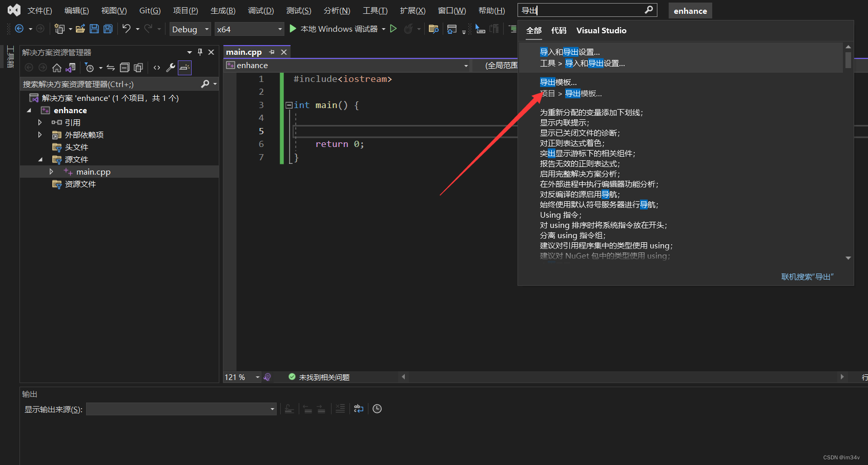Expand the main.cpp tree node
This screenshot has width=868, height=465.
click(51, 172)
